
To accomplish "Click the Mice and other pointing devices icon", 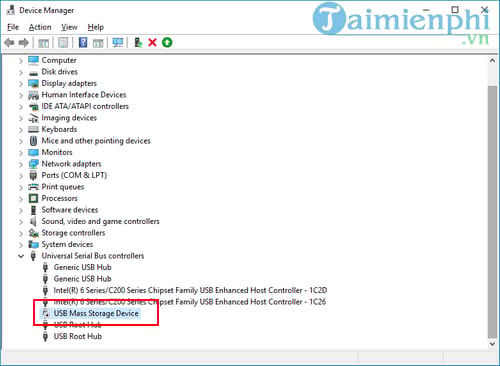I will click(33, 141).
